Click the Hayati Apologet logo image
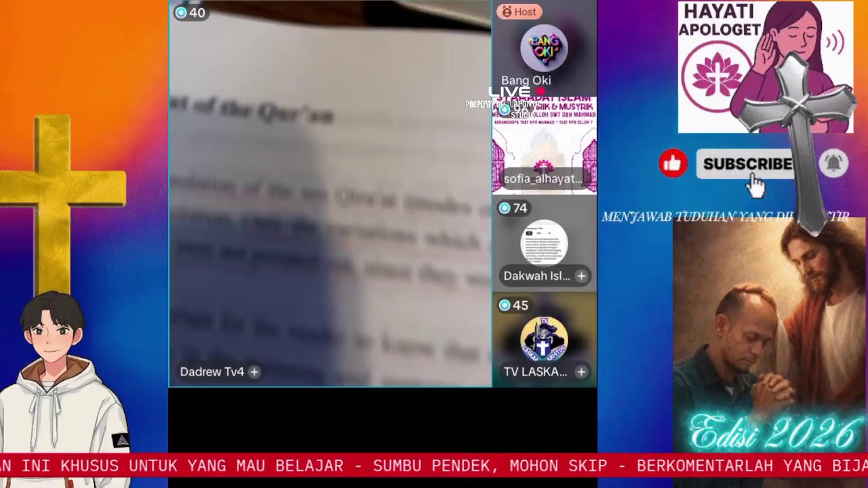 (x=766, y=67)
